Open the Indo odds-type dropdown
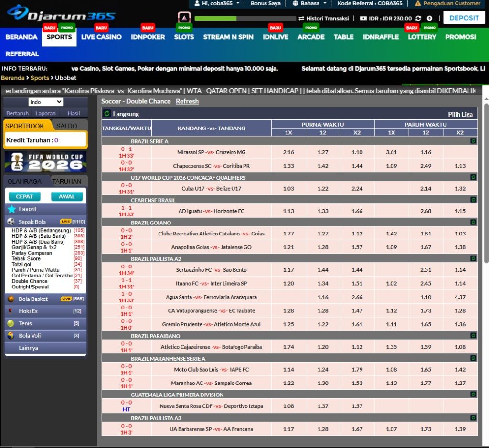 click(45, 102)
